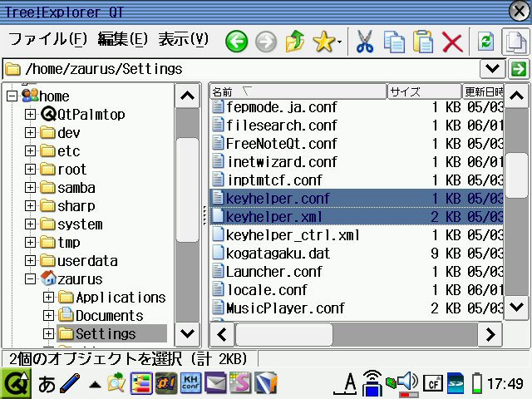
Task: Click the scissors Cut icon
Action: [364, 42]
